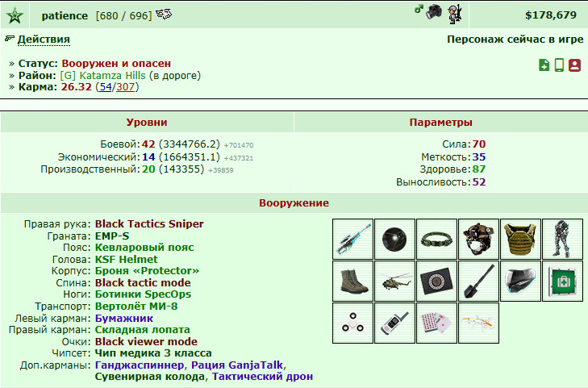This screenshot has width=588, height=388.
Task: Open the EMP-S grenade link
Action: coord(112,236)
